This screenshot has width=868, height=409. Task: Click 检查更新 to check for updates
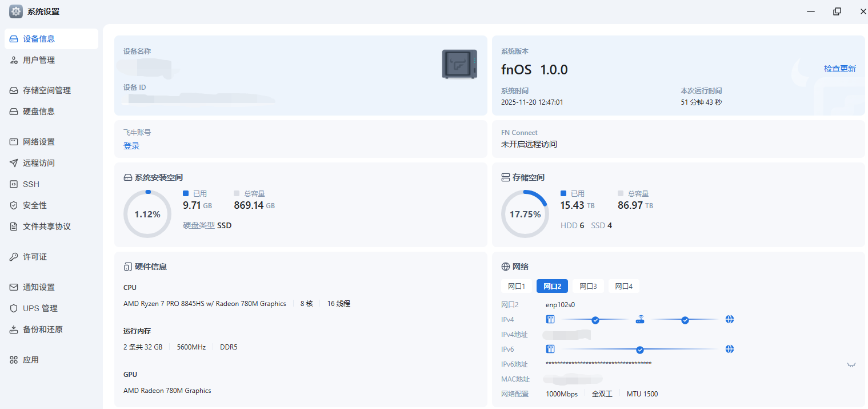pyautogui.click(x=839, y=69)
